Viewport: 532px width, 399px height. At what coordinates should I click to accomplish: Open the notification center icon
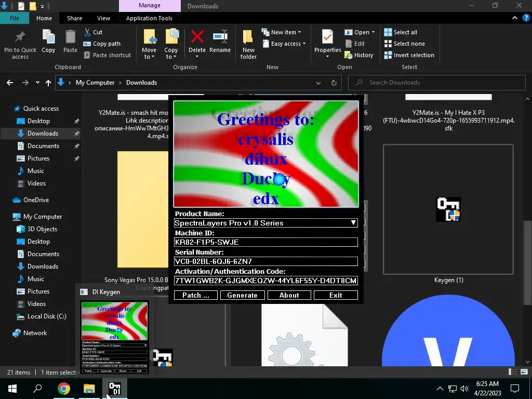515,389
